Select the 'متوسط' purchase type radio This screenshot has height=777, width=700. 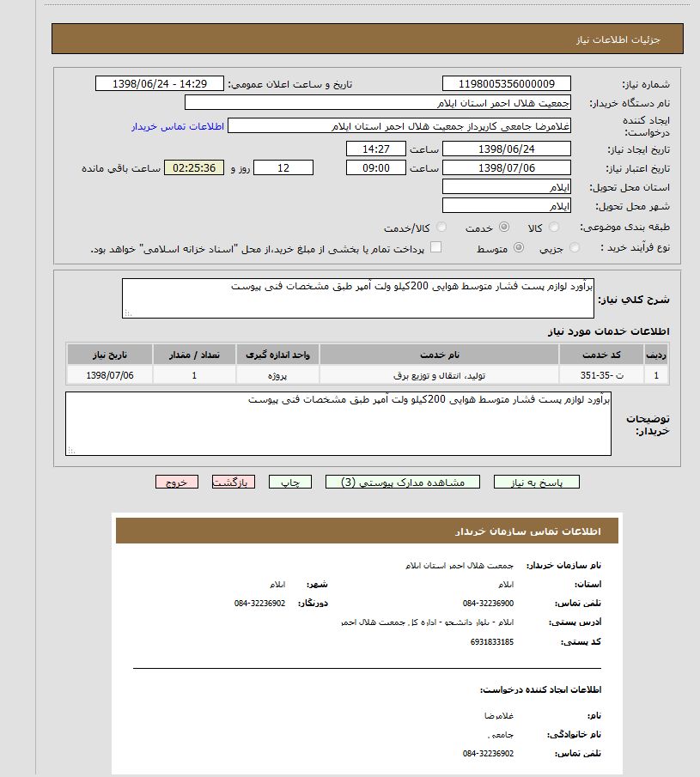coord(518,248)
